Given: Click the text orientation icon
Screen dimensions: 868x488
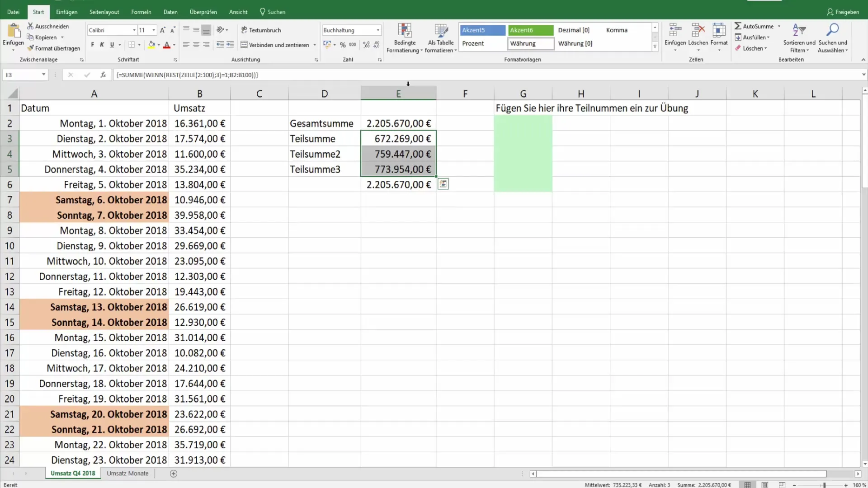Looking at the screenshot, I should coord(220,30).
